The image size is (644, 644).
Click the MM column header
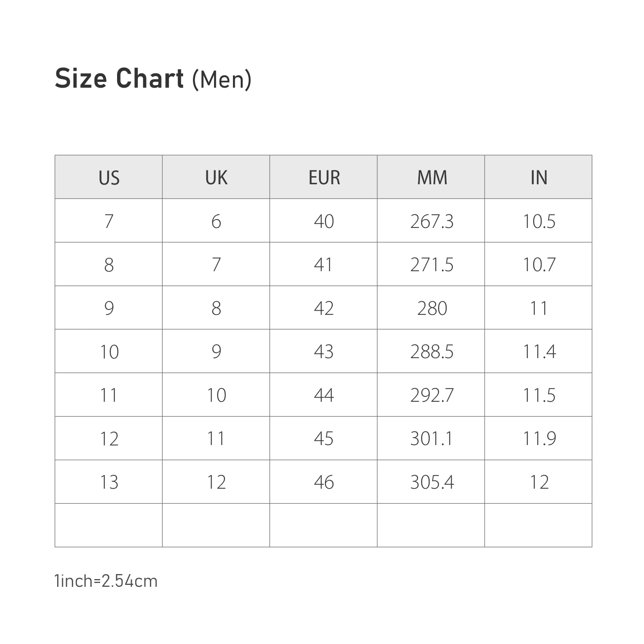tap(432, 177)
